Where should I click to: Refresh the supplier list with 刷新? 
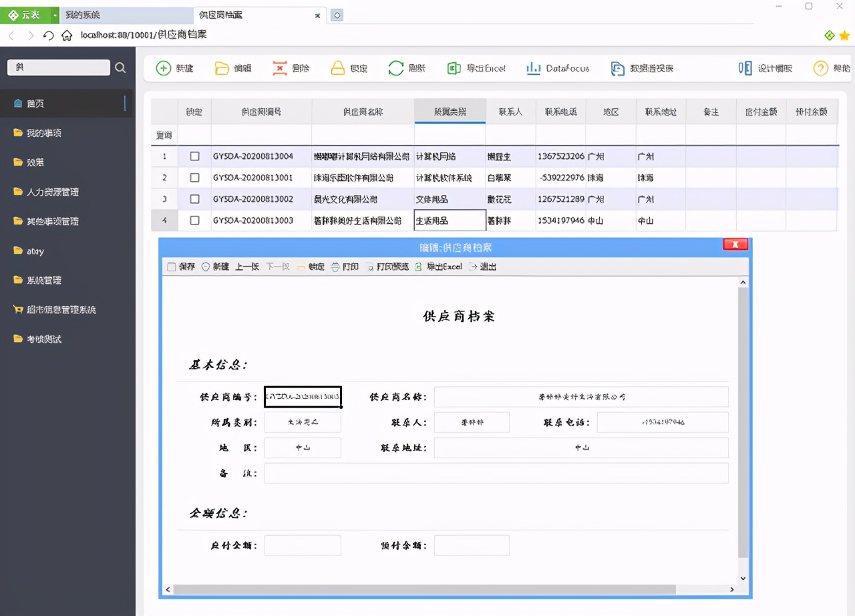click(407, 67)
